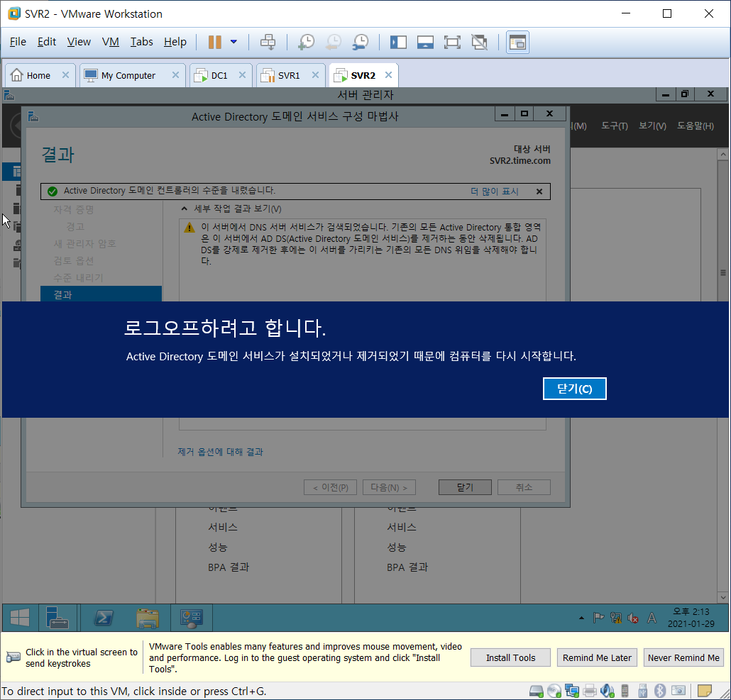Click Remind Me Later button
Viewport: 731px width, 700px height.
[x=597, y=657]
